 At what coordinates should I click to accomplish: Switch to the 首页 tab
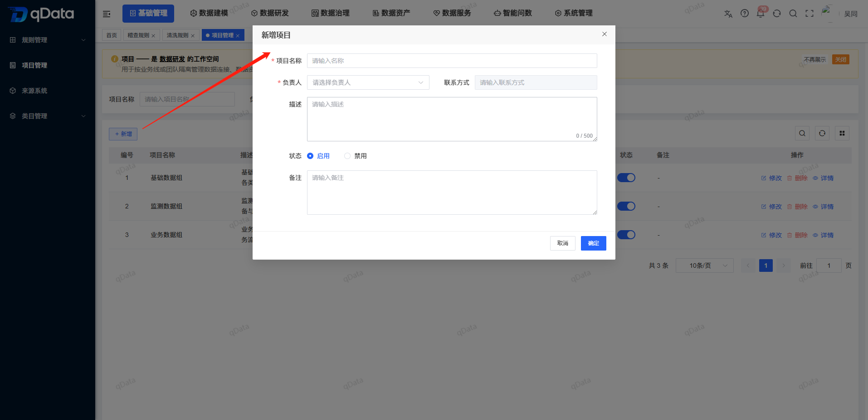pyautogui.click(x=112, y=35)
